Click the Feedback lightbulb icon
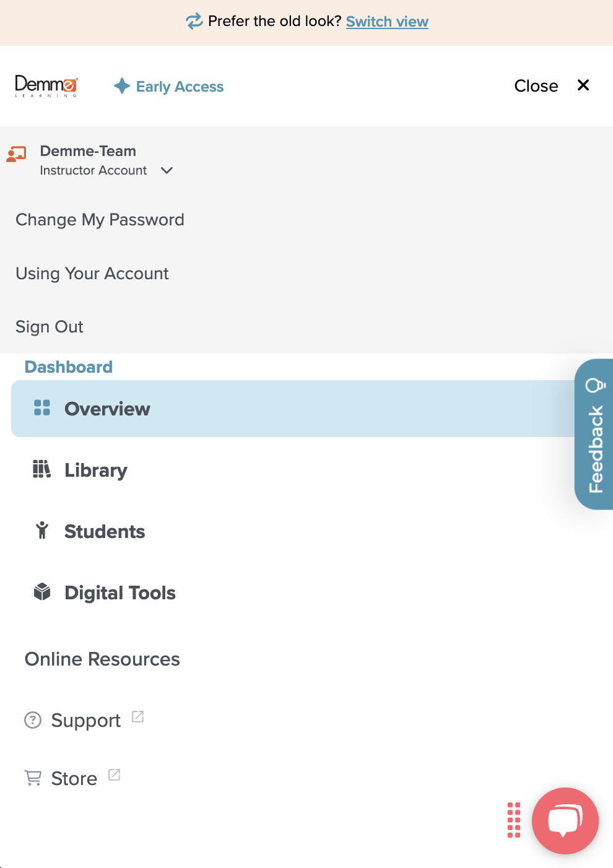This screenshot has height=868, width=613. coord(595,385)
